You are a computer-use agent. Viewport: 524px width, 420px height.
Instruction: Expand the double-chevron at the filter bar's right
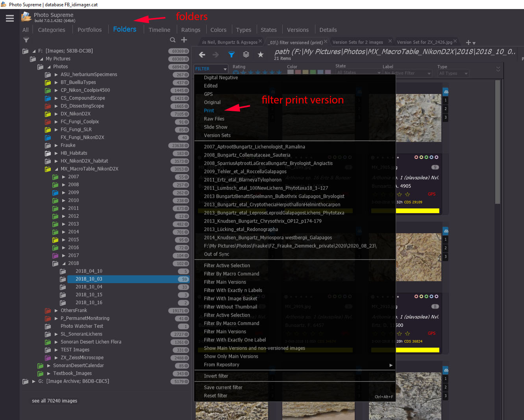498,69
